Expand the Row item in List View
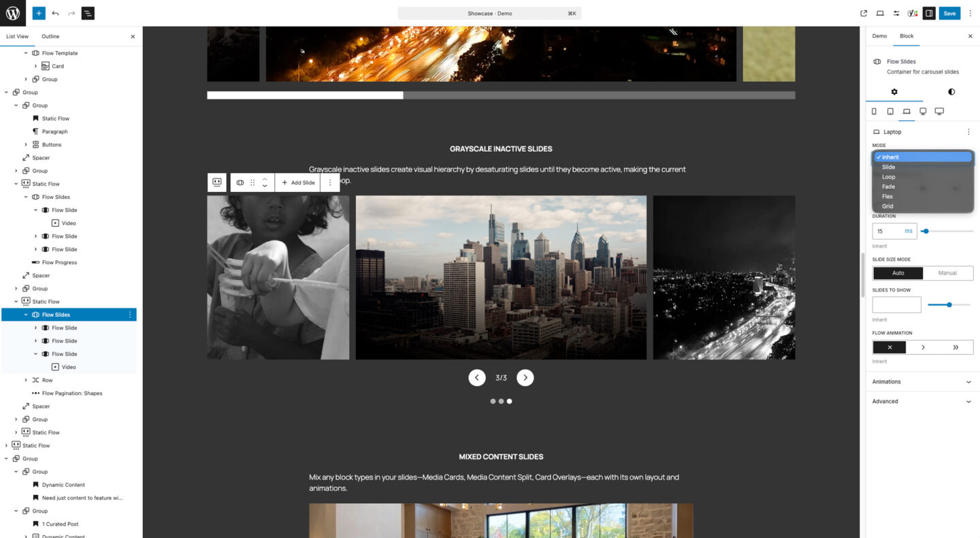980x538 pixels. [x=27, y=380]
